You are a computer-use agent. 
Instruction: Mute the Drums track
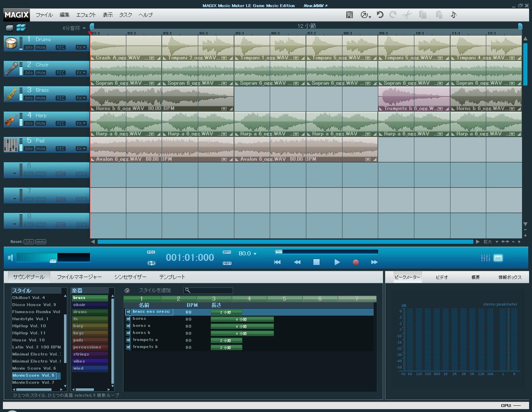coord(41,47)
